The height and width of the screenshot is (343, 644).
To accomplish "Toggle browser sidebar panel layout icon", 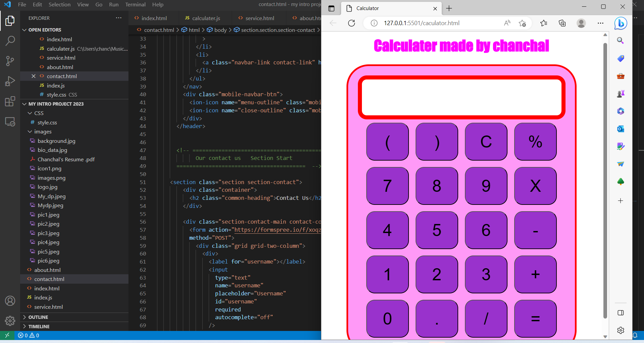I will tap(621, 313).
